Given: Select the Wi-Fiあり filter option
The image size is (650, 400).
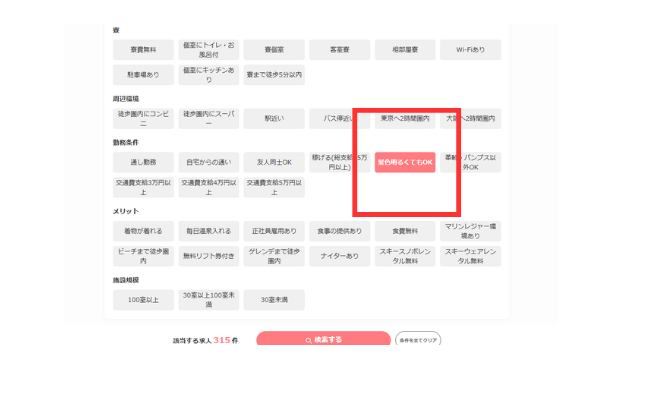Looking at the screenshot, I should [471, 49].
